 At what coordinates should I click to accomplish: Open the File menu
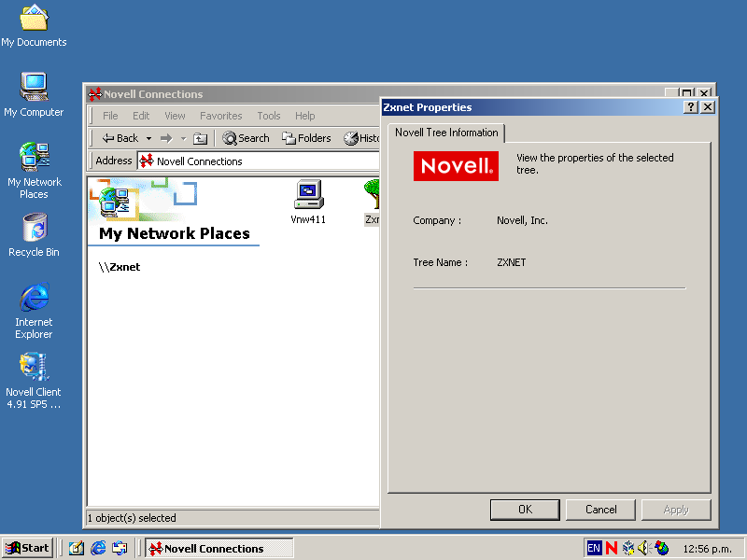click(x=110, y=116)
